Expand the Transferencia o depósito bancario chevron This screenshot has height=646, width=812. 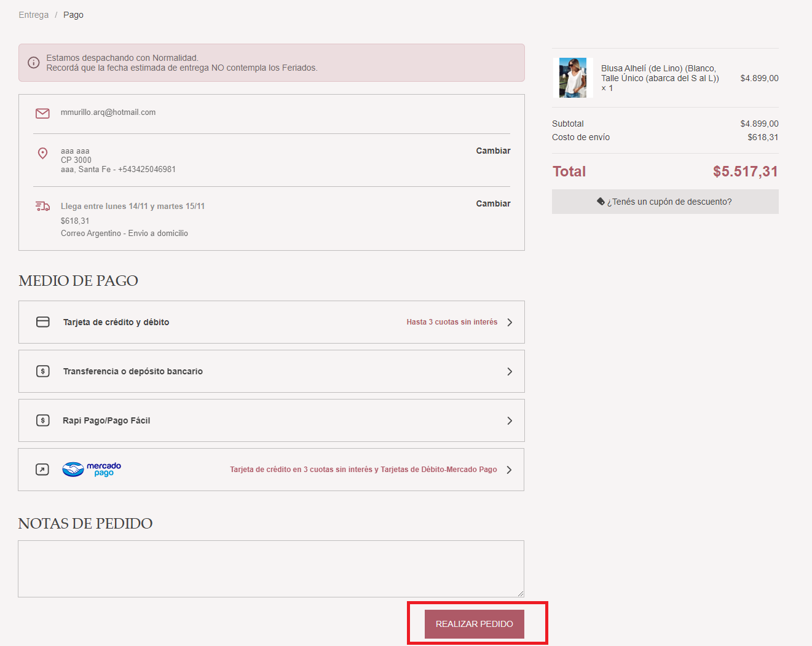click(x=510, y=371)
